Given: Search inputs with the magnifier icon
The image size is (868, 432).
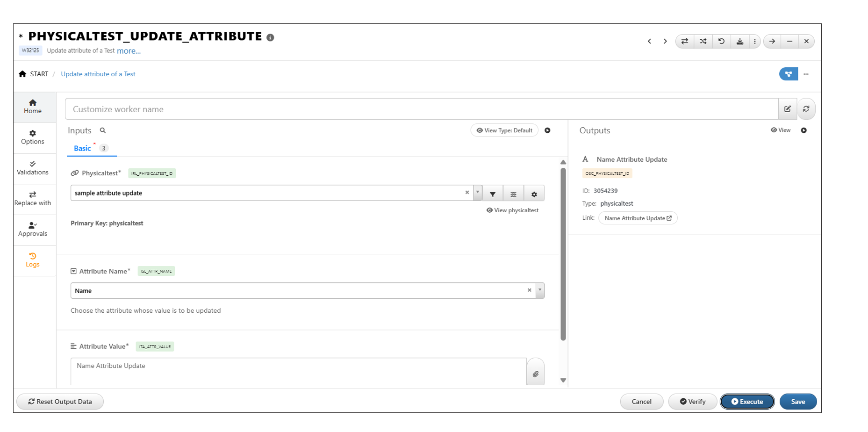Looking at the screenshot, I should [x=103, y=130].
